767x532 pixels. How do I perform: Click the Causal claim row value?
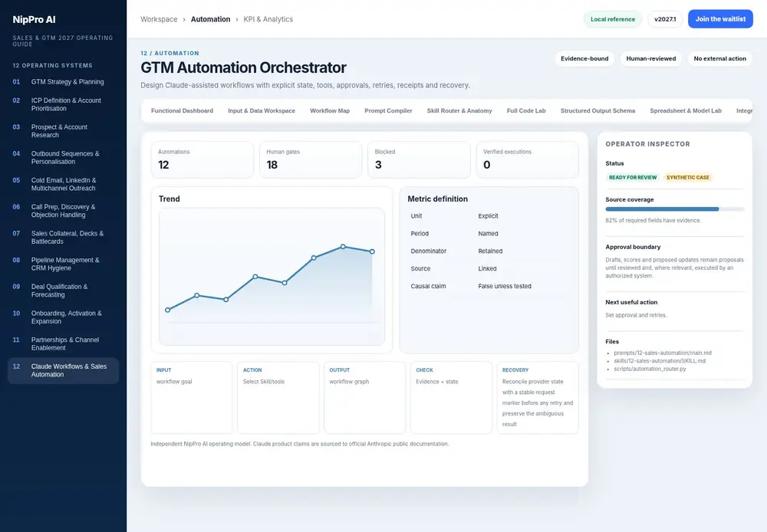(505, 286)
